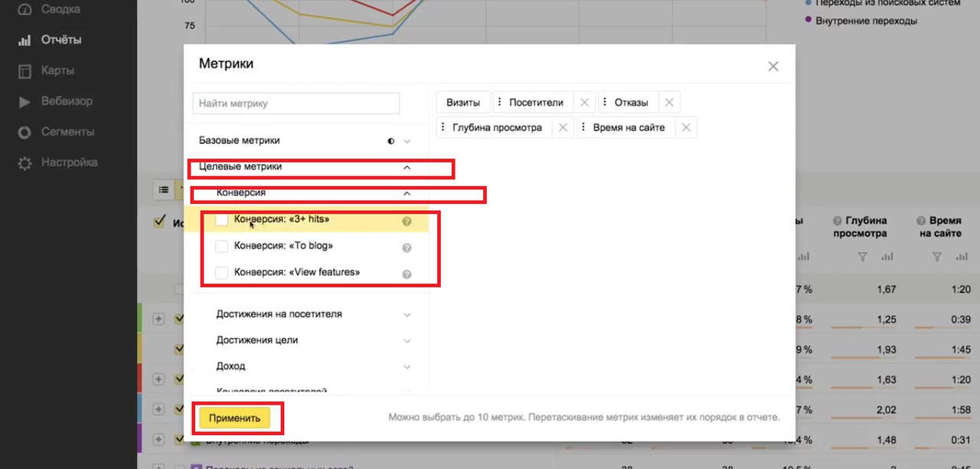
Task: Open filter icon under Глубина просмотра column
Action: coord(862,257)
